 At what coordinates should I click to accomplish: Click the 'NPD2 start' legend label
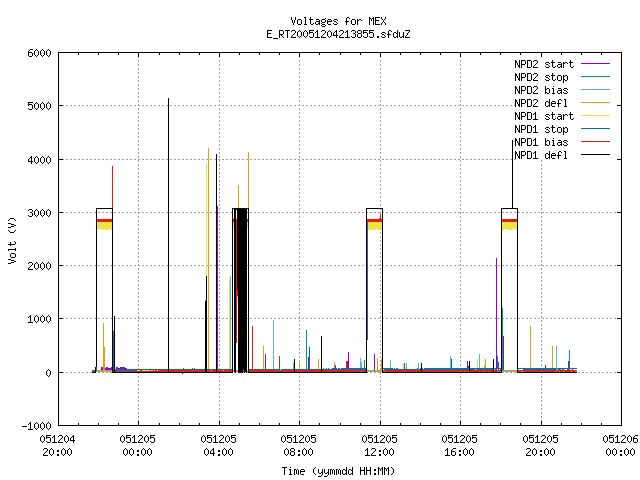coord(544,64)
